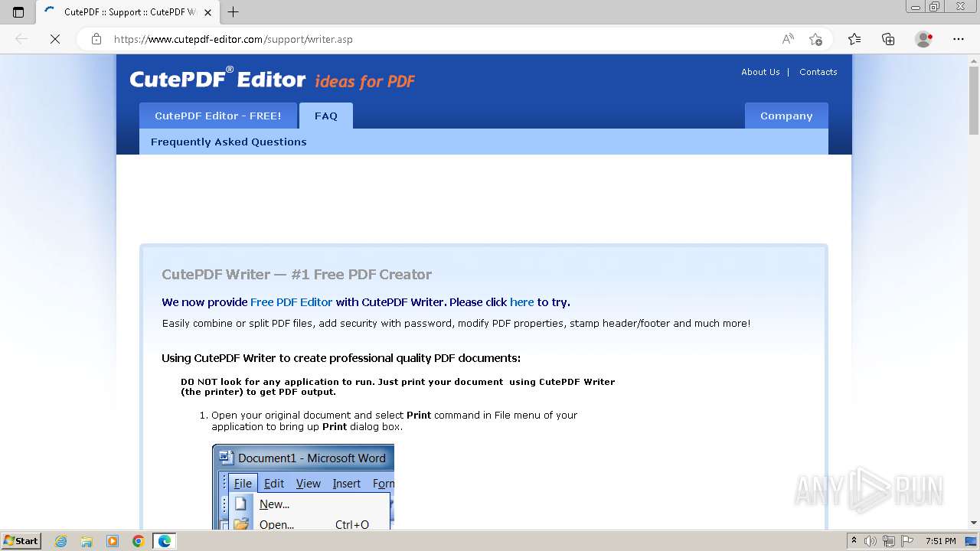Click the page scrollbar down arrow
The height and width of the screenshot is (551, 980).
973,523
